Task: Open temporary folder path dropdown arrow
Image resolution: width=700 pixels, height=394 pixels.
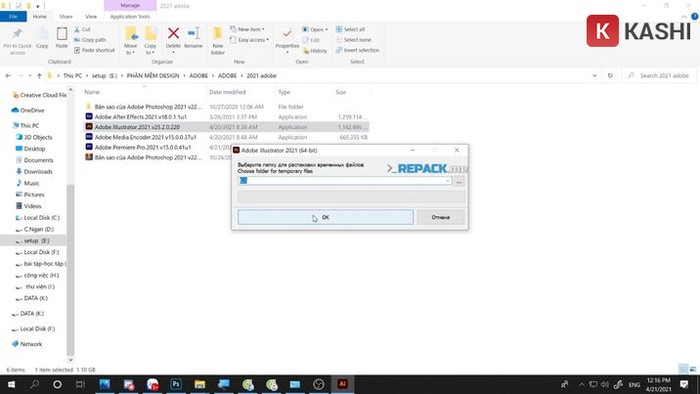Action: pos(447,181)
